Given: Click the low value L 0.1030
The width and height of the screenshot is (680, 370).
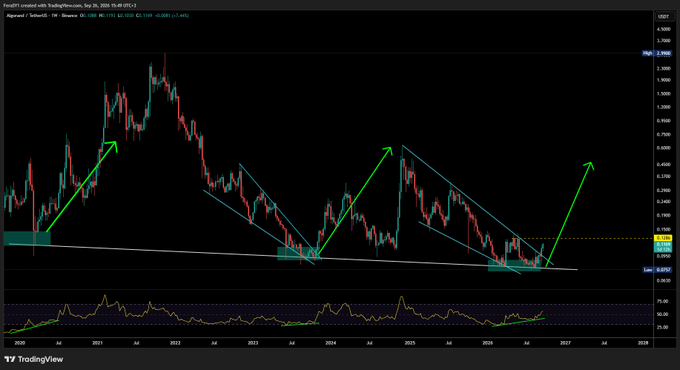Looking at the screenshot, I should point(125,16).
